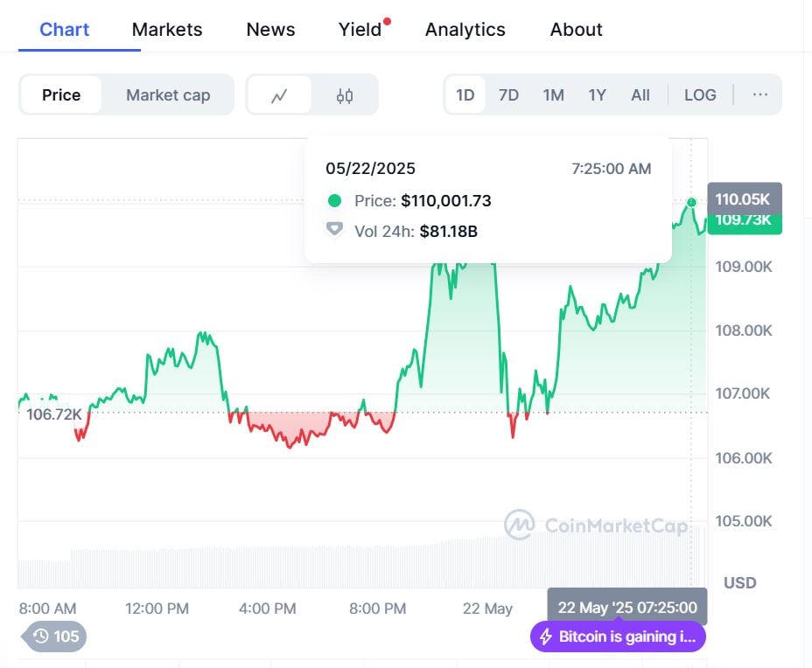Open the Markets tab

(x=167, y=29)
